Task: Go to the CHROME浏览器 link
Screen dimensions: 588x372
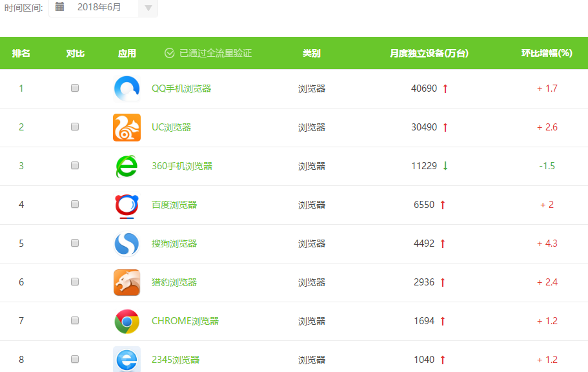Action: (x=185, y=321)
